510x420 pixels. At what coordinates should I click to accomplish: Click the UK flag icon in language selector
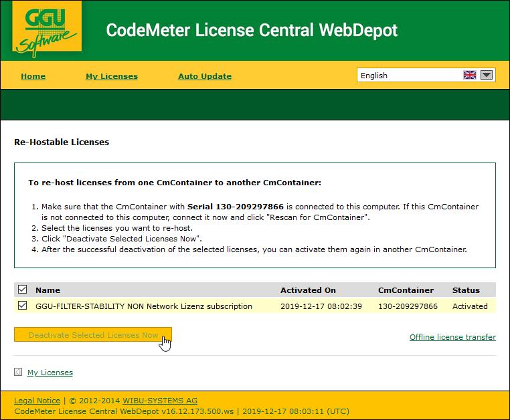point(470,76)
